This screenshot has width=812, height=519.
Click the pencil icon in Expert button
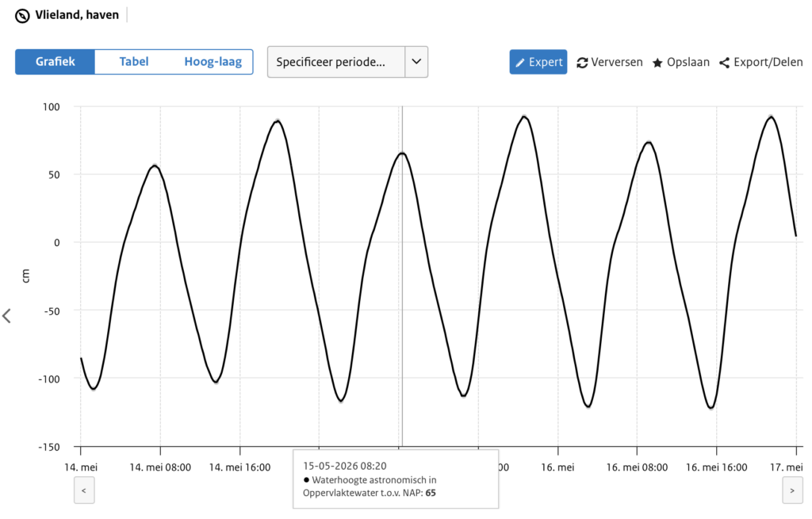[520, 63]
